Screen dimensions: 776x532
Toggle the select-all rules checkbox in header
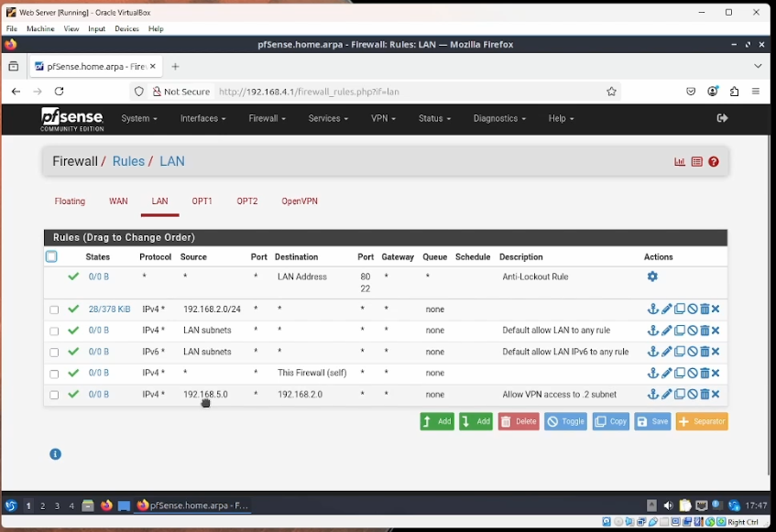pos(51,257)
